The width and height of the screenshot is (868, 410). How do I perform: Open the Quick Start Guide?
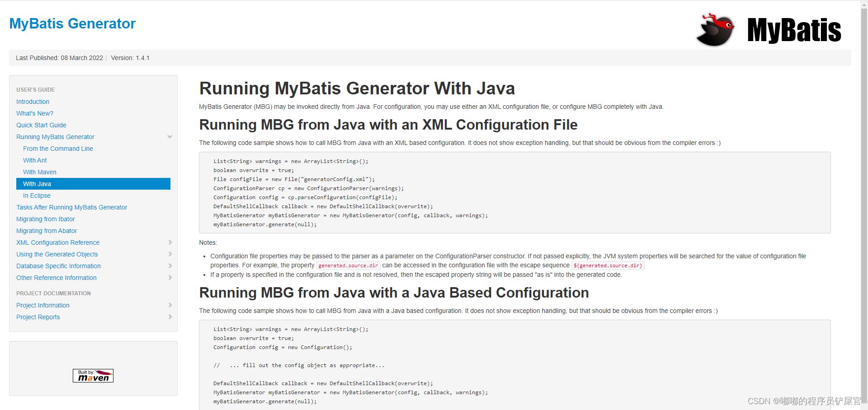click(x=41, y=125)
